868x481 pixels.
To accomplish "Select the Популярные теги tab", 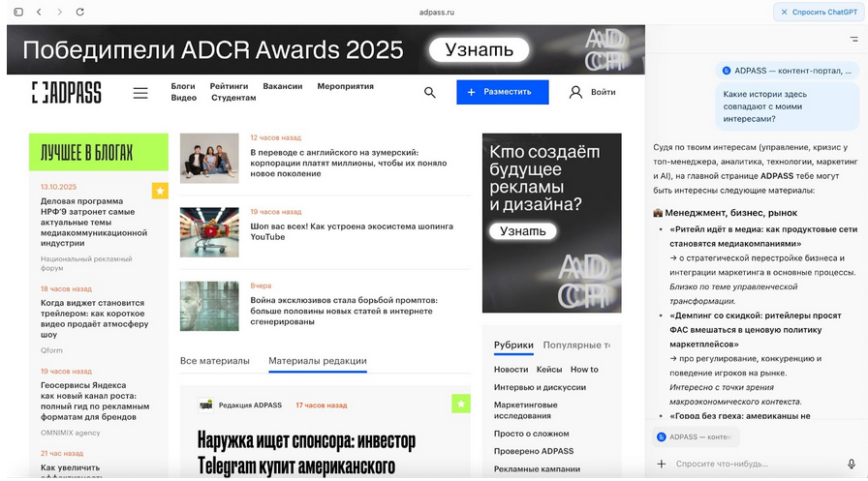I will click(x=575, y=345).
